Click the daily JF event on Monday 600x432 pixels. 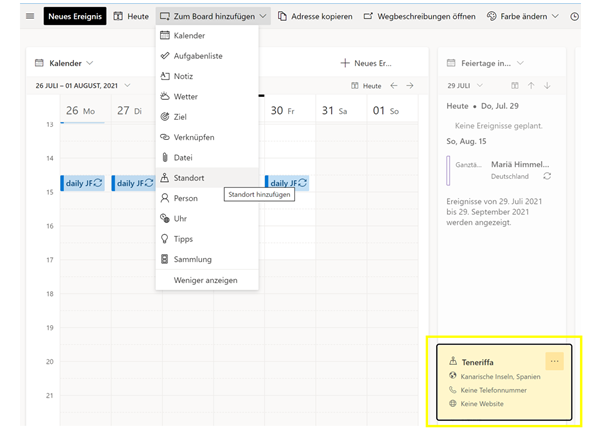(x=83, y=183)
